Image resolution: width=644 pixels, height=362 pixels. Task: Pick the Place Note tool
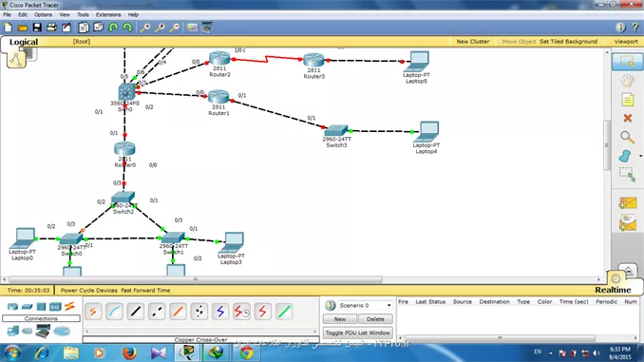tap(627, 100)
